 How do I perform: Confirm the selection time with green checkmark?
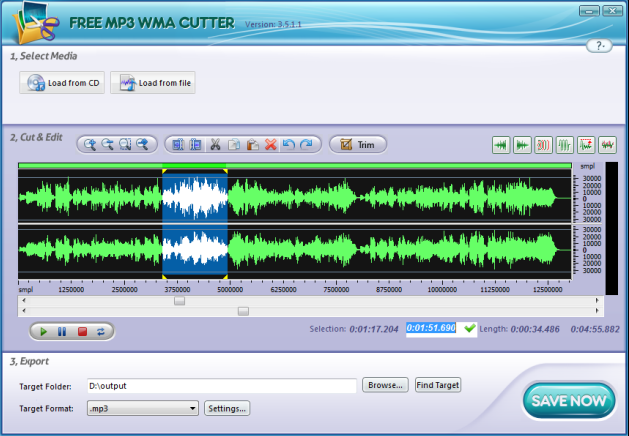click(x=470, y=329)
